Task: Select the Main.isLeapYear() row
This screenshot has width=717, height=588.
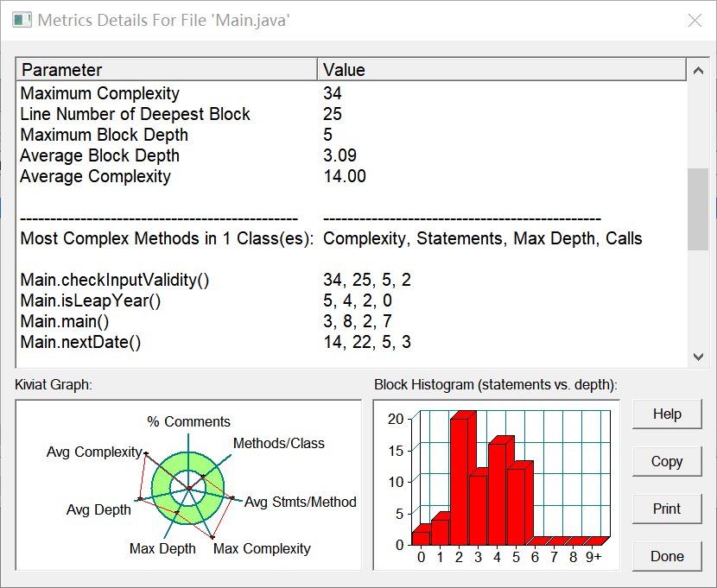Action: coord(352,300)
